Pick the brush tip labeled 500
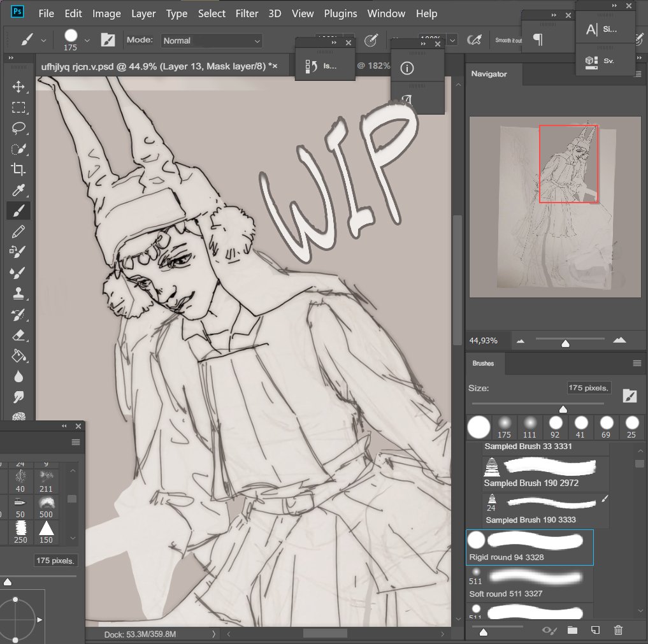This screenshot has height=644, width=648. (46, 508)
